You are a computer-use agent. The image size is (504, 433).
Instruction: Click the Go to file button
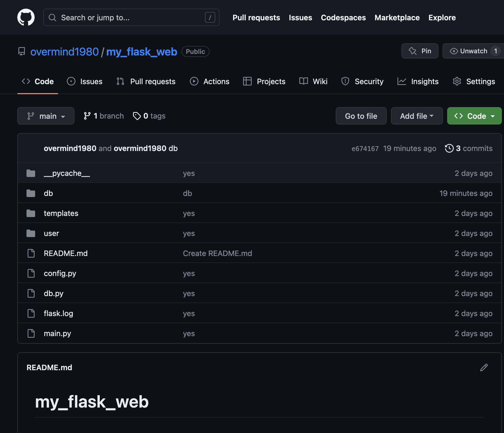point(361,116)
